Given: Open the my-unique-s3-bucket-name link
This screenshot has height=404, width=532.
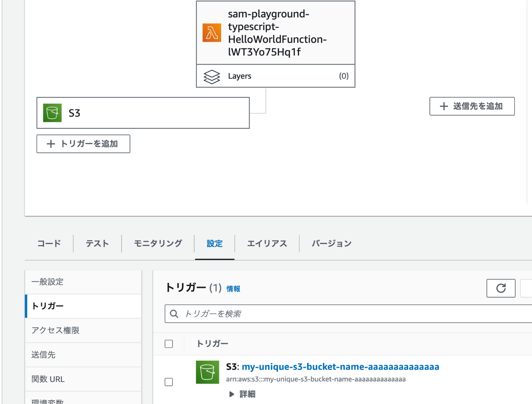Looking at the screenshot, I should pos(340,367).
